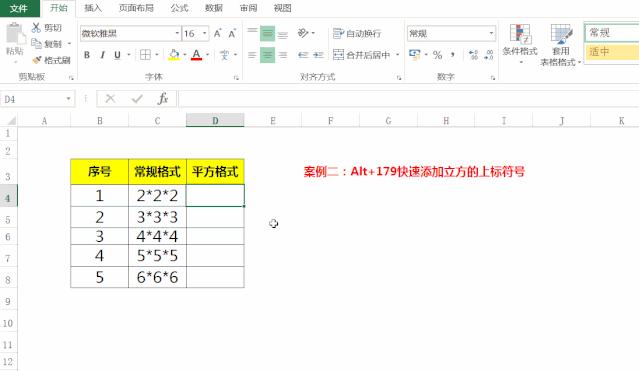Viewport: 639px width, 371px height.
Task: Expand the number format dropdown
Action: 491,33
